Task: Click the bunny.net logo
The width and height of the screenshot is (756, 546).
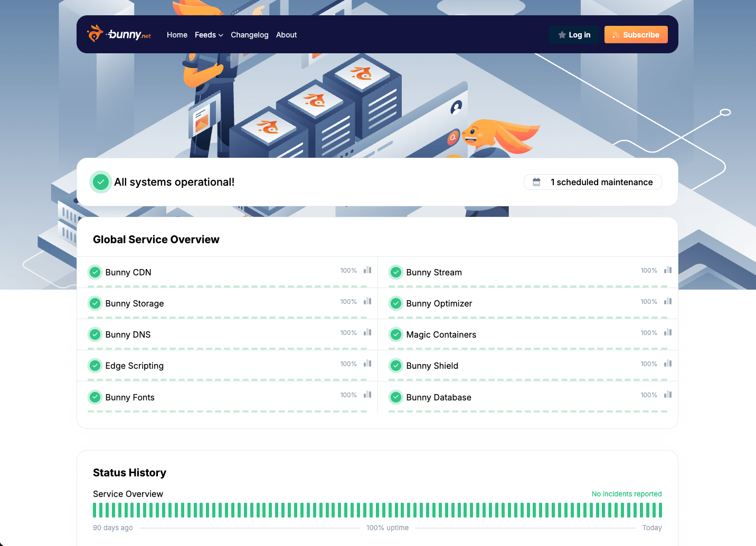Action: 119,34
